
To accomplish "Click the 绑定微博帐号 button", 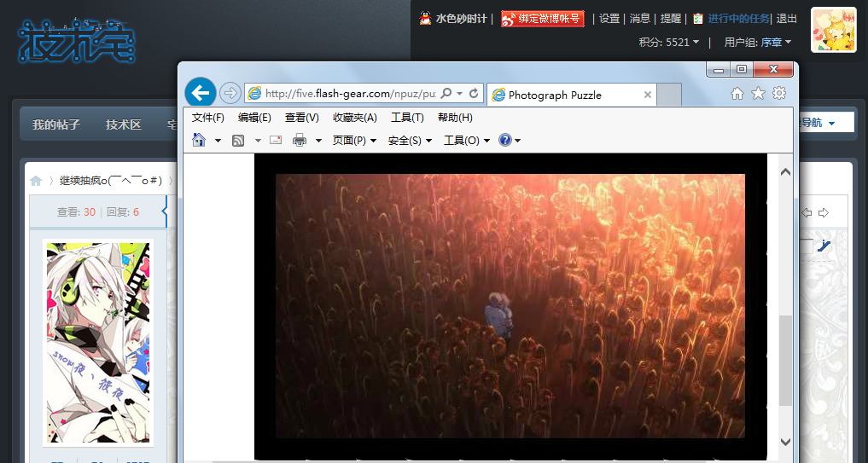I will pos(543,19).
